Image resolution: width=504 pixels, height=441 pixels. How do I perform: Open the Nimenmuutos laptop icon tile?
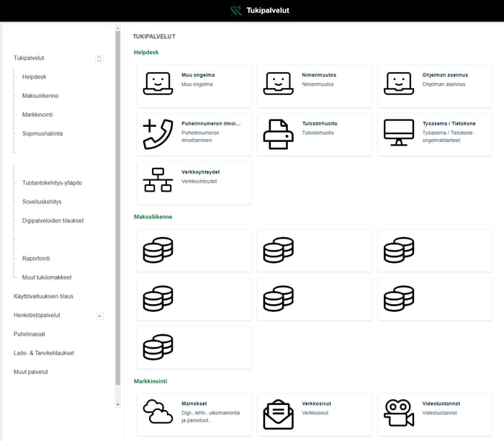(278, 84)
